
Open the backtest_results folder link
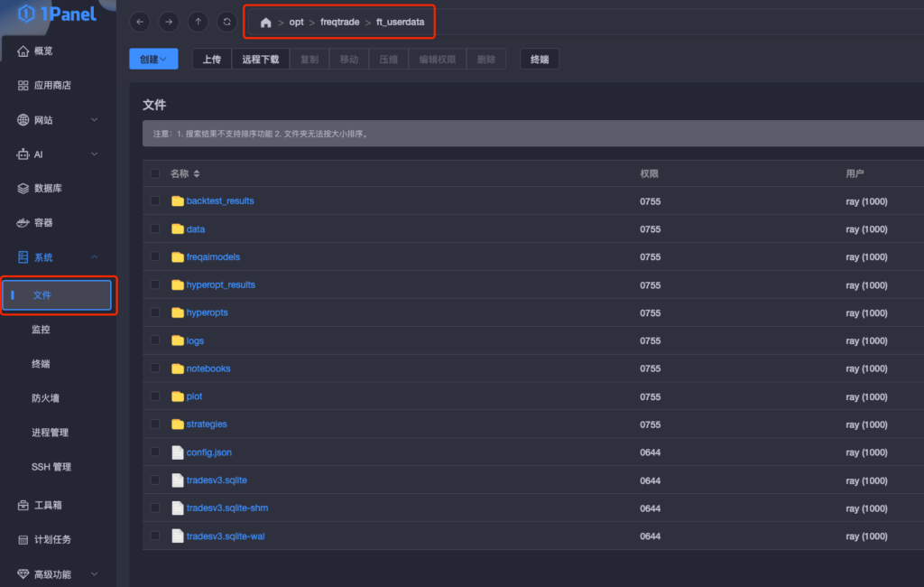(x=219, y=201)
